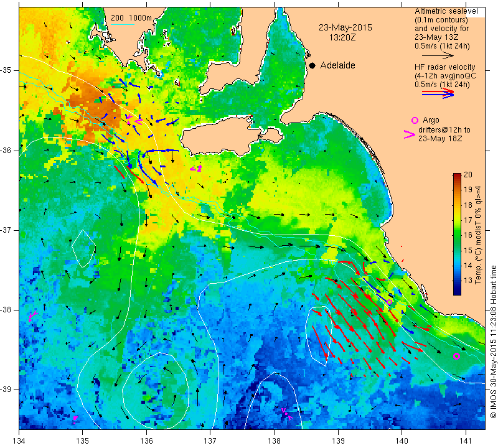Click 'HF radar velocity' legend heading

coord(445,67)
